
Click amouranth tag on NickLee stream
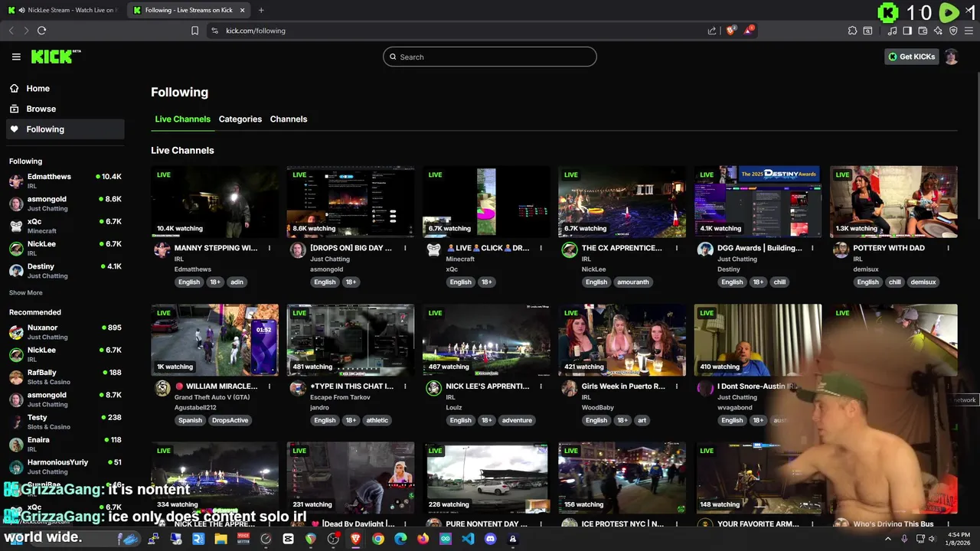click(x=633, y=282)
